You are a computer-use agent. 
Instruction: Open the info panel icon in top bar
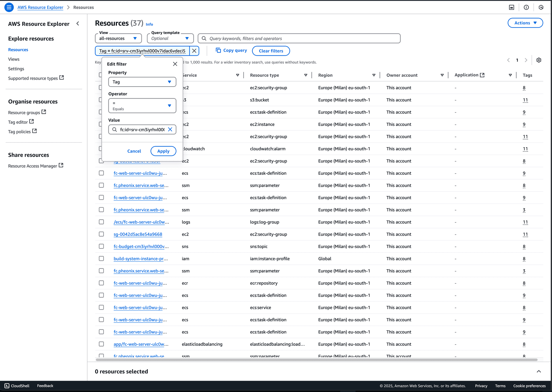coord(526,7)
